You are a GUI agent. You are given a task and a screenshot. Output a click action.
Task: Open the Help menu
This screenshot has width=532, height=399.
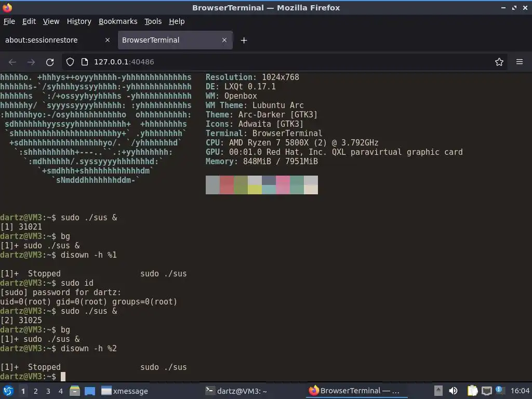pyautogui.click(x=177, y=21)
